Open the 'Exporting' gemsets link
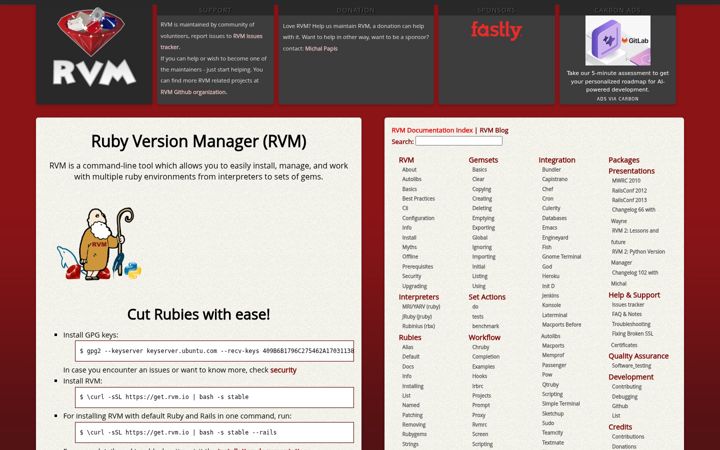 click(x=484, y=228)
